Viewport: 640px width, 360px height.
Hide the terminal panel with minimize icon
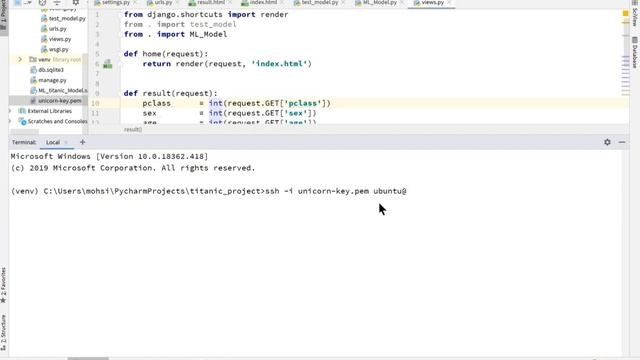point(622,142)
